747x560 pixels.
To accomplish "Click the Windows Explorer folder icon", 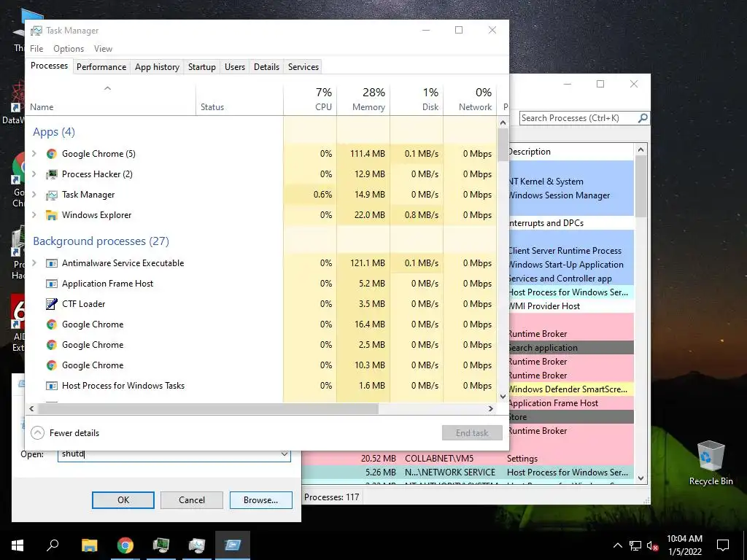I will click(52, 215).
